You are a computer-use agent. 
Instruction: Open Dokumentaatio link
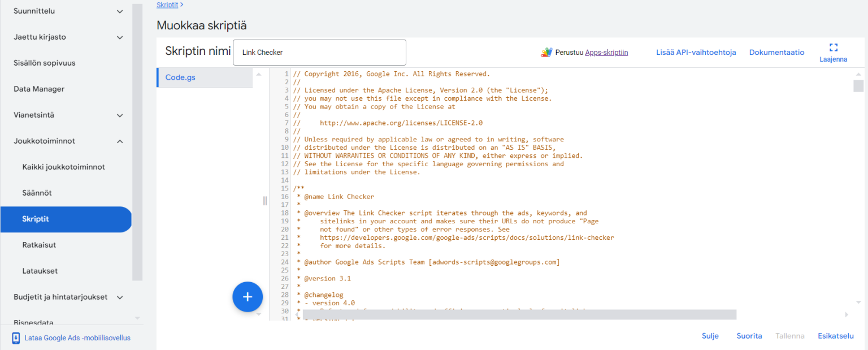(776, 52)
